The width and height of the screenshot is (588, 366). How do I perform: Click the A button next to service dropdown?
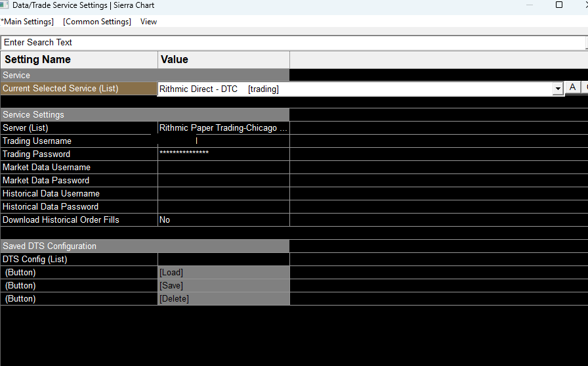coord(572,87)
